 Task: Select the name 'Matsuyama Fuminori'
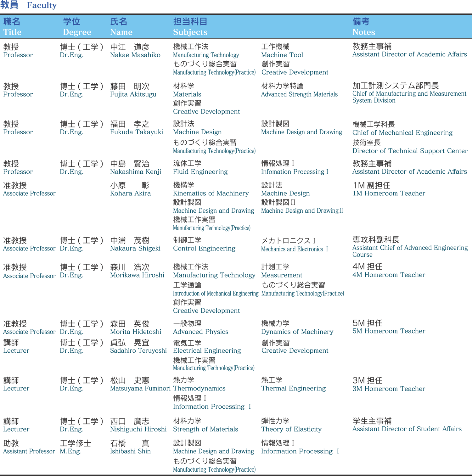pos(140,389)
